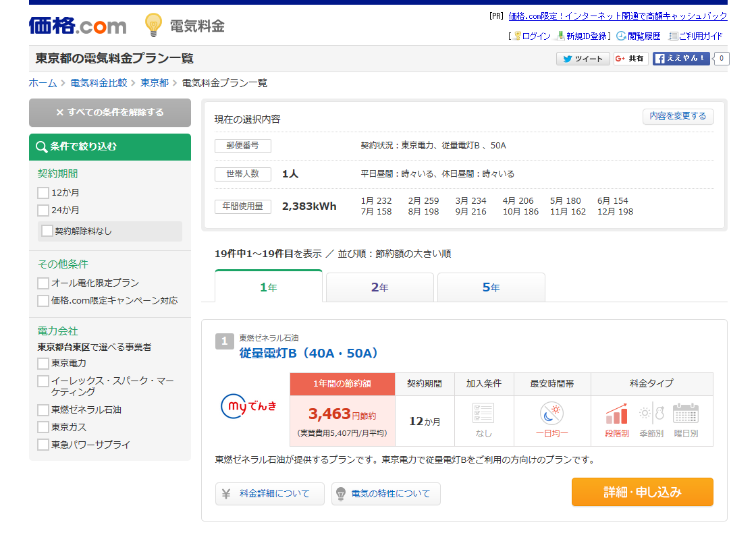Click the 段階制 bar chart icon
The width and height of the screenshot is (756, 533).
tap(617, 414)
